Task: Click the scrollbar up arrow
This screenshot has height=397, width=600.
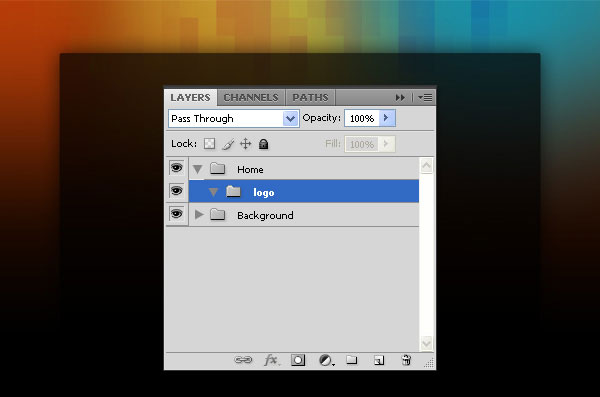Action: [x=426, y=166]
